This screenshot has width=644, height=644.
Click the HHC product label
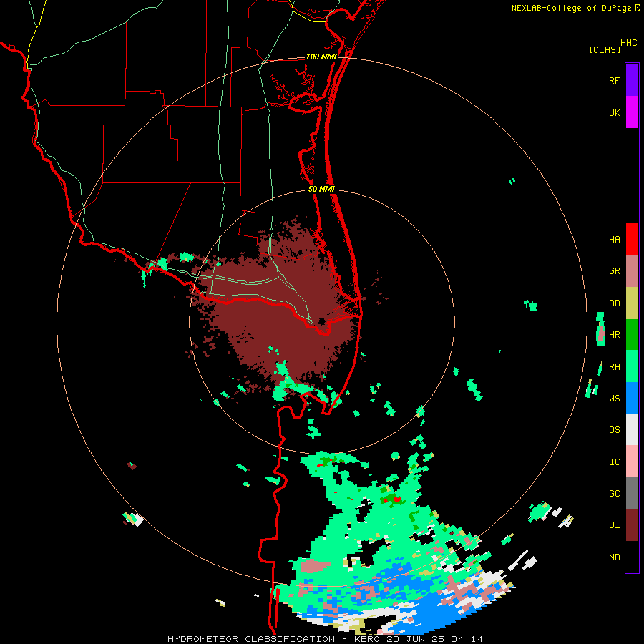(629, 43)
